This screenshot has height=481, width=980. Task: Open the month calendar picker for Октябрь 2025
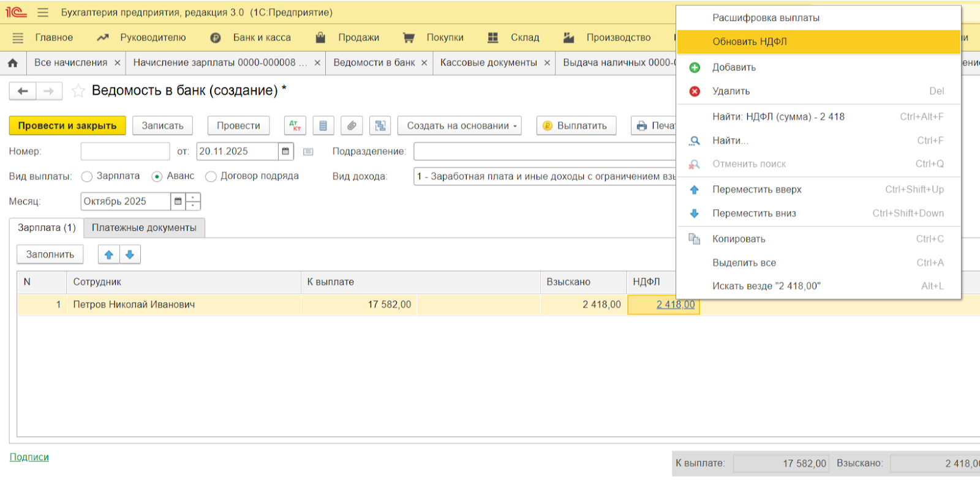pos(178,201)
